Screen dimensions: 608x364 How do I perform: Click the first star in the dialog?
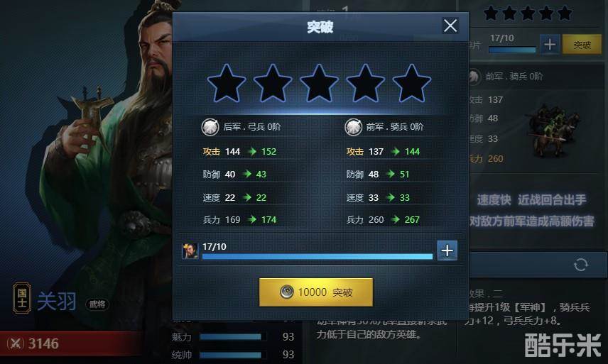(x=227, y=84)
